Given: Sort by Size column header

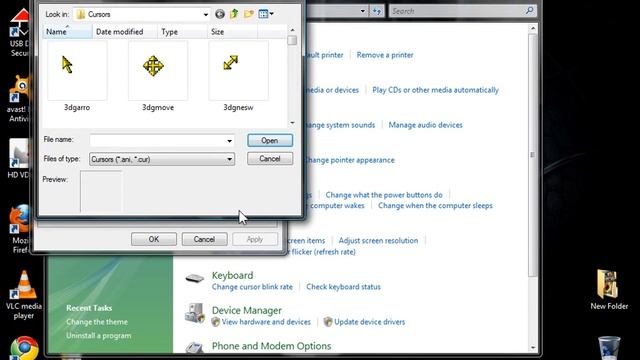Looking at the screenshot, I should pos(232,31).
